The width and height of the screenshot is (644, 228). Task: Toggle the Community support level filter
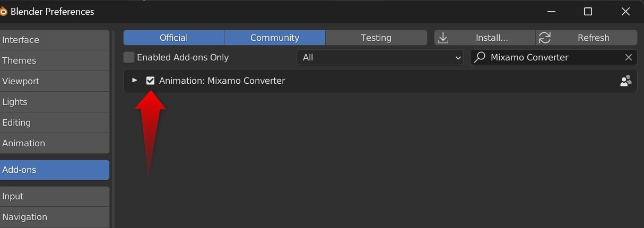[274, 38]
